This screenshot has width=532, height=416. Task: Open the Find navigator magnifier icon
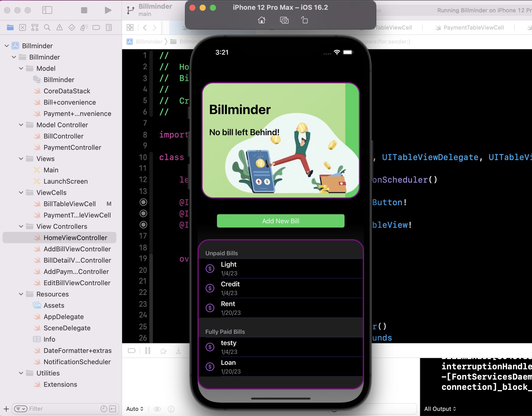click(x=47, y=27)
